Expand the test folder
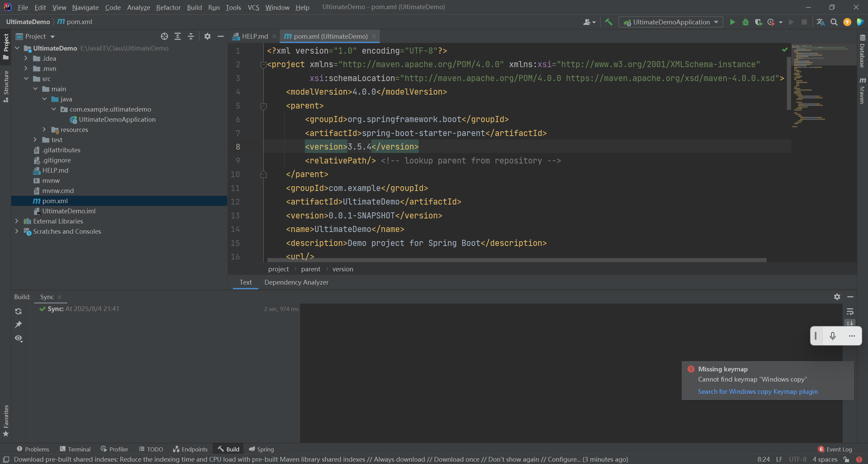868x464 pixels. (35, 140)
